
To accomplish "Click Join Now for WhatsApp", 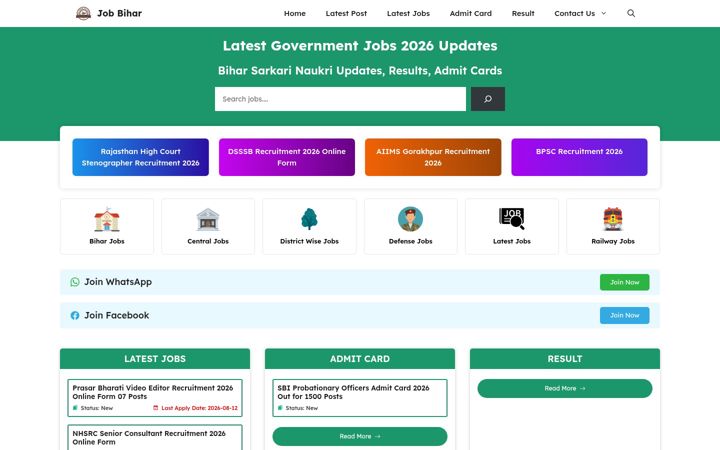I will tap(624, 282).
